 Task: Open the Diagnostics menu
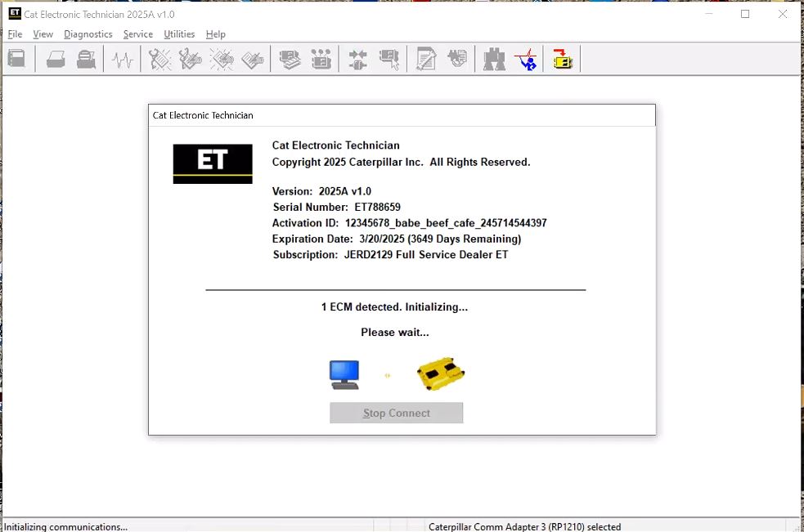point(88,34)
